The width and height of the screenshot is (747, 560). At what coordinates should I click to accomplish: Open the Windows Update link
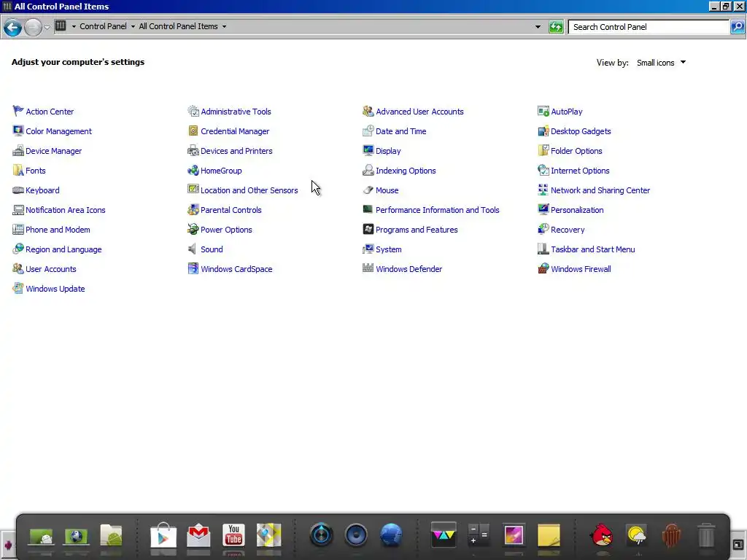click(55, 289)
